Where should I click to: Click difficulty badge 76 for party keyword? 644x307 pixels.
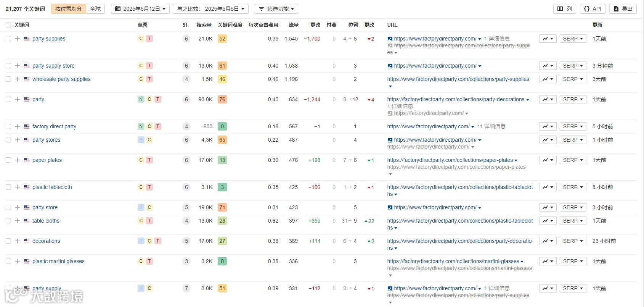tap(222, 99)
